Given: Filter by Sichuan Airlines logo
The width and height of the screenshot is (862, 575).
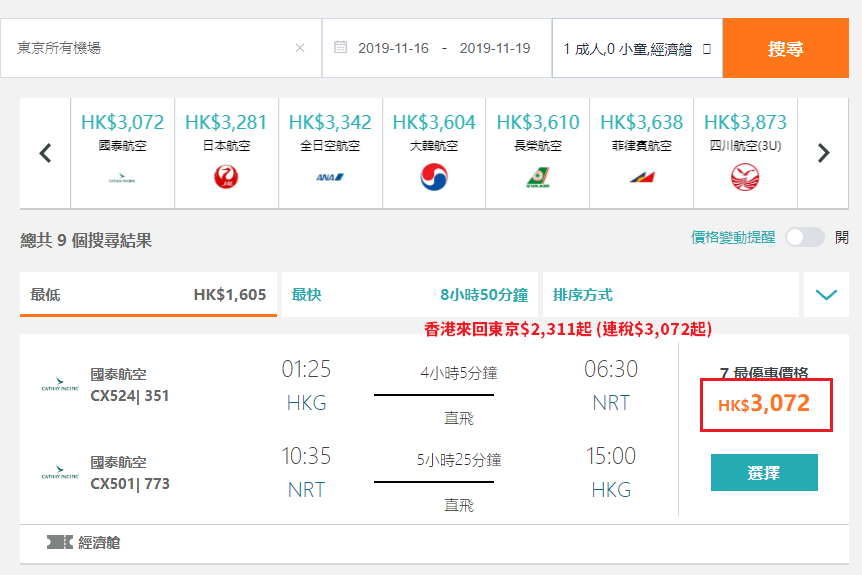Looking at the screenshot, I should pos(745,177).
